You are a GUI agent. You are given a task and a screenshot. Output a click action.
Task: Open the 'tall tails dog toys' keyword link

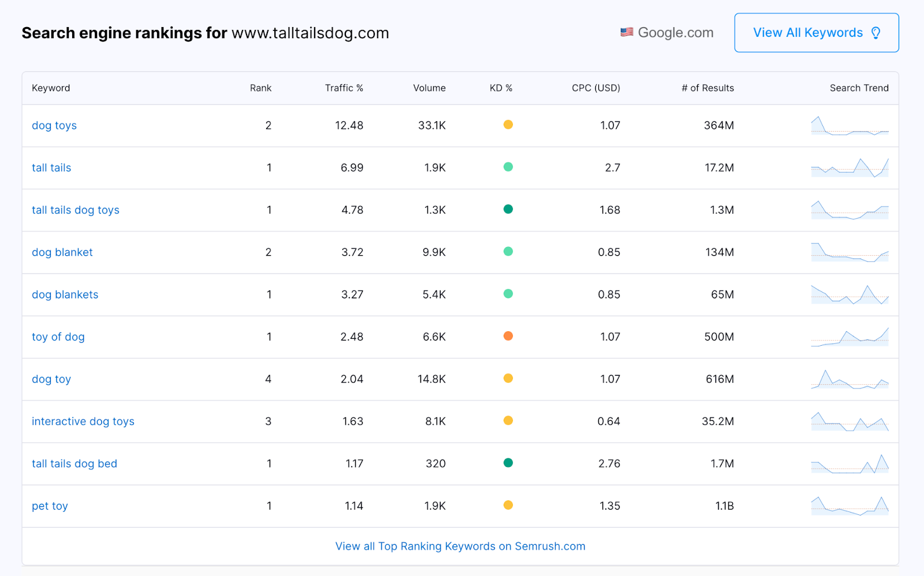point(76,210)
